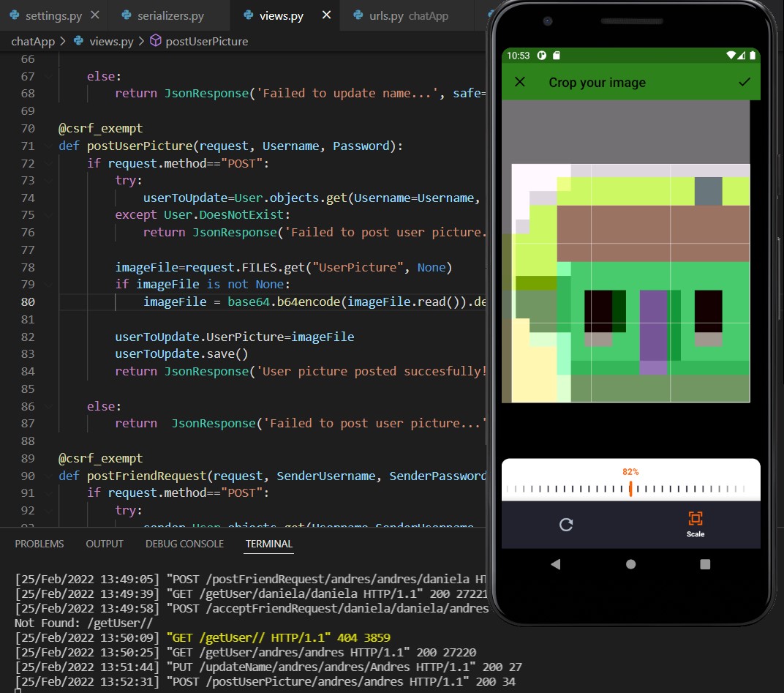
Task: Confirm crop with the checkmark icon
Action: click(x=744, y=82)
